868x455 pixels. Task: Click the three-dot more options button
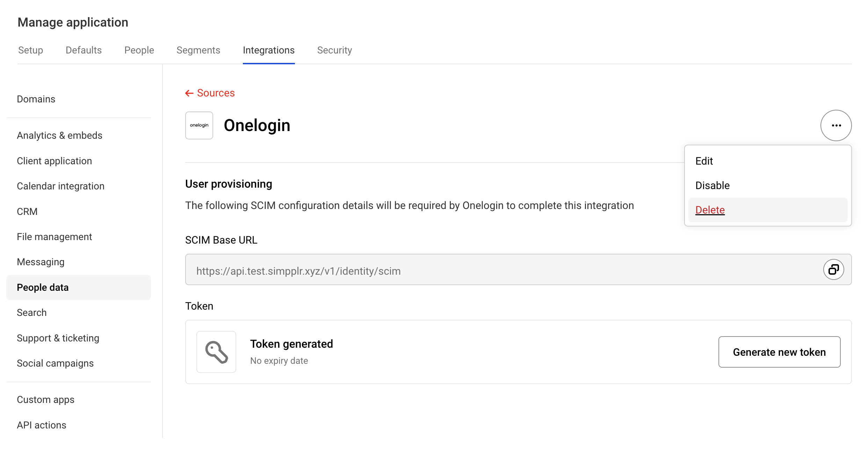tap(836, 125)
